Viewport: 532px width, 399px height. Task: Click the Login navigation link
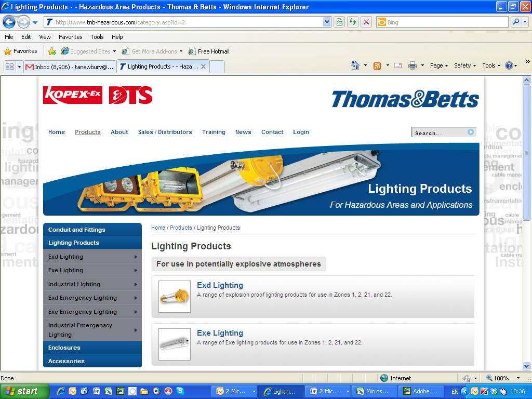click(x=301, y=132)
